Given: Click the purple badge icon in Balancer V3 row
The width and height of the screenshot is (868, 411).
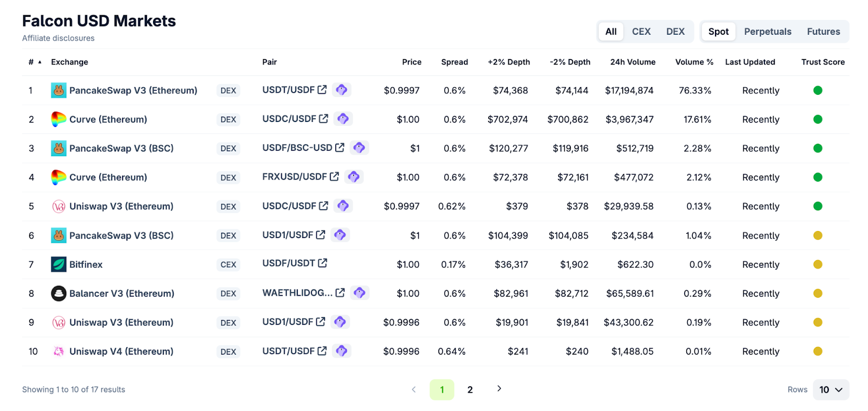Looking at the screenshot, I should [360, 293].
